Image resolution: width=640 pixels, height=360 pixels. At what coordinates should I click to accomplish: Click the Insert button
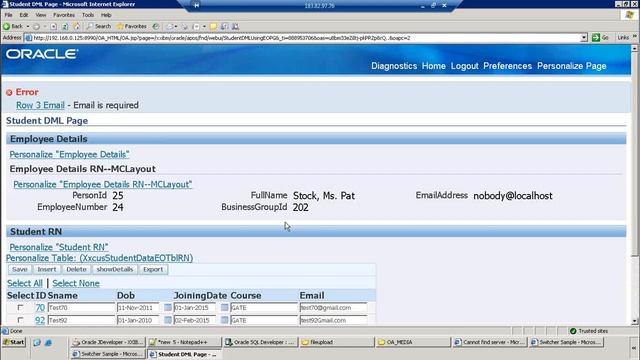[x=47, y=269]
